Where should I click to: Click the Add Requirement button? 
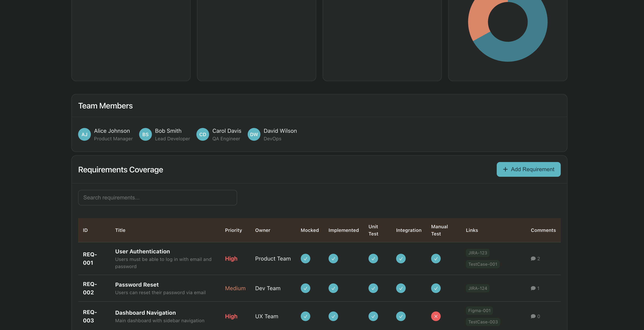(529, 170)
